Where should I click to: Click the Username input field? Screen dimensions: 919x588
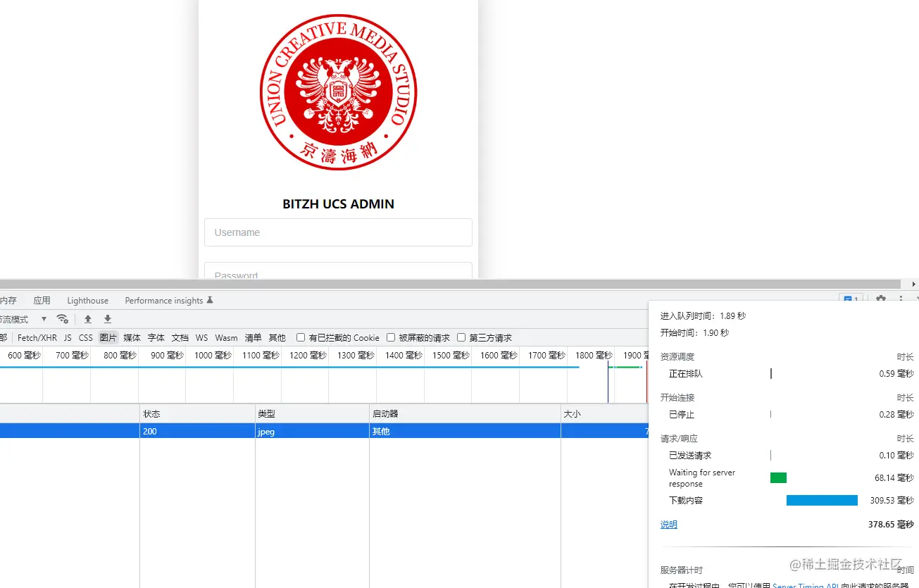(338, 232)
